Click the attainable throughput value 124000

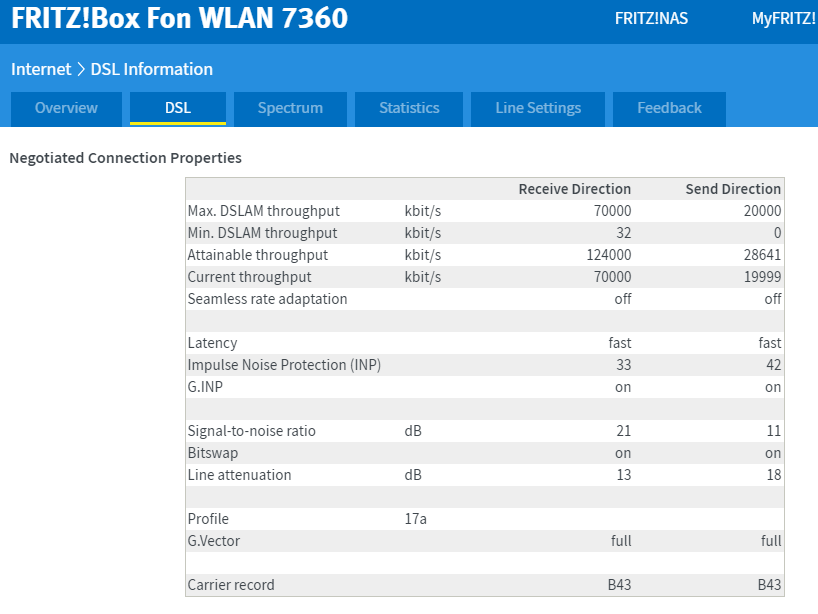pyautogui.click(x=608, y=255)
